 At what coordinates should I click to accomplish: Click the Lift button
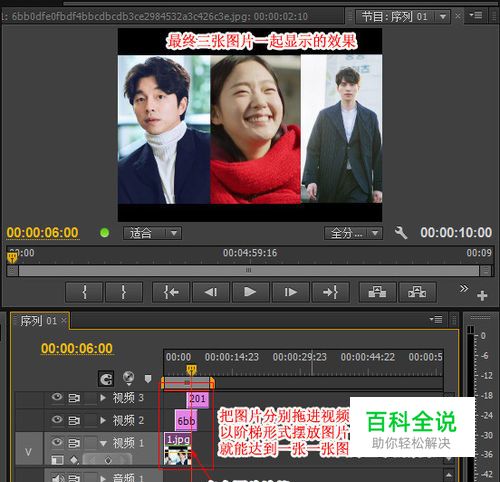378,292
